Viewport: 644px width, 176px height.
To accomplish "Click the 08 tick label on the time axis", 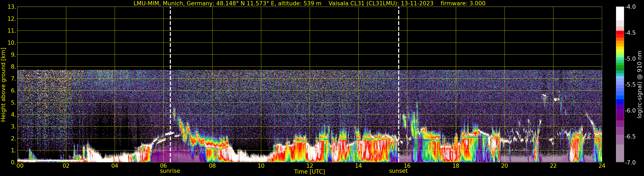I will point(212,166).
